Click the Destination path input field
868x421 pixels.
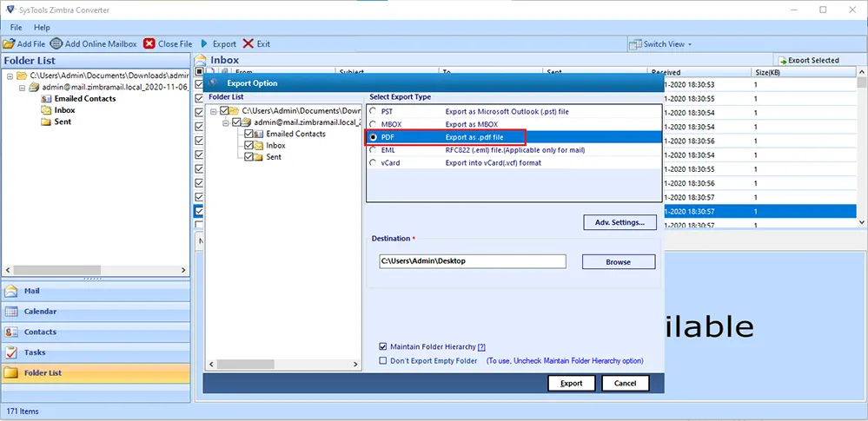[x=472, y=261]
